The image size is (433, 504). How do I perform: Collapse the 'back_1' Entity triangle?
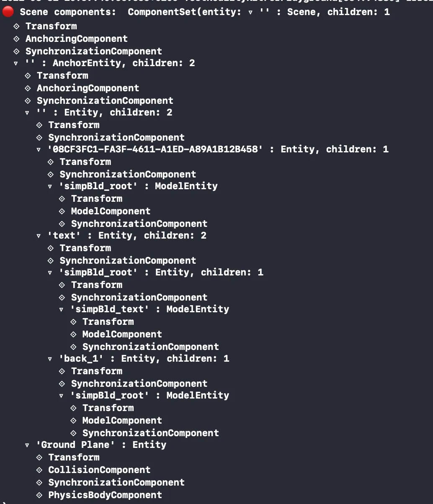click(50, 359)
